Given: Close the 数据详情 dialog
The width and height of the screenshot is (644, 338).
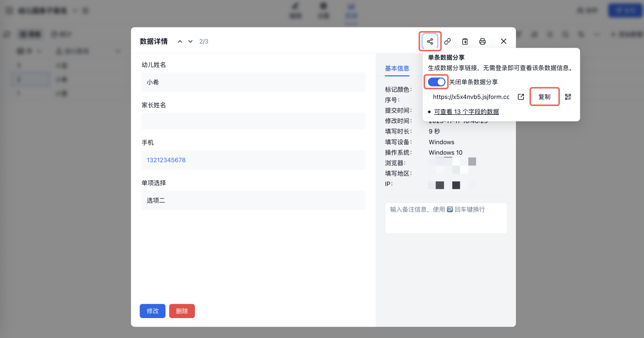Looking at the screenshot, I should click(x=503, y=41).
